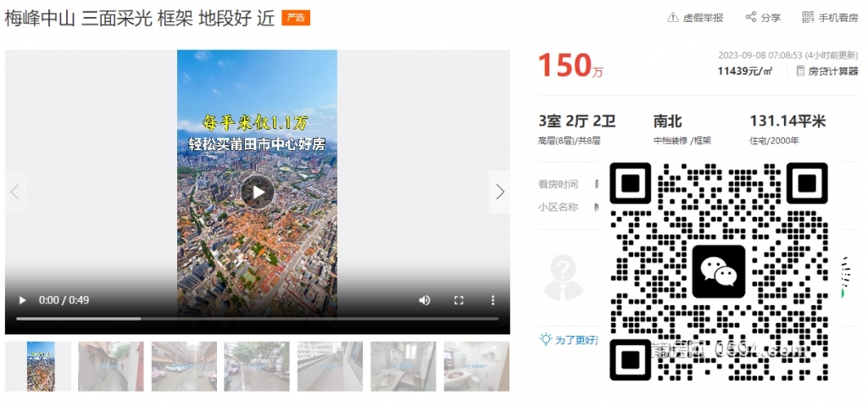Click the 看房时间 label
The width and height of the screenshot is (868, 407).
tap(558, 184)
